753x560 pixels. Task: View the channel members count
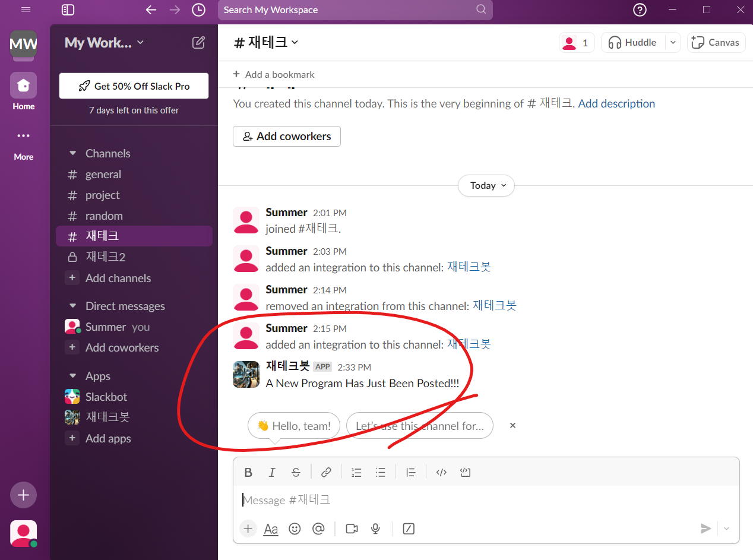point(576,42)
